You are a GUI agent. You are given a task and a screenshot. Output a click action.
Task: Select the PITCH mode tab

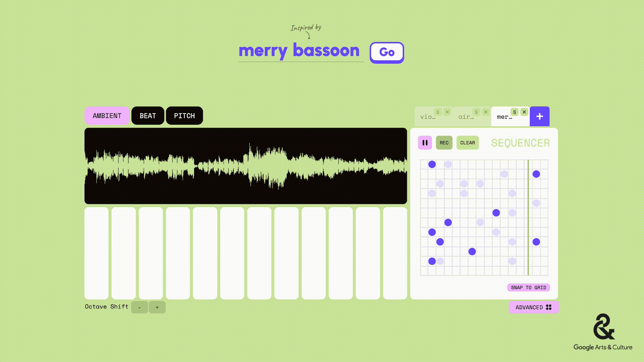[x=184, y=115]
